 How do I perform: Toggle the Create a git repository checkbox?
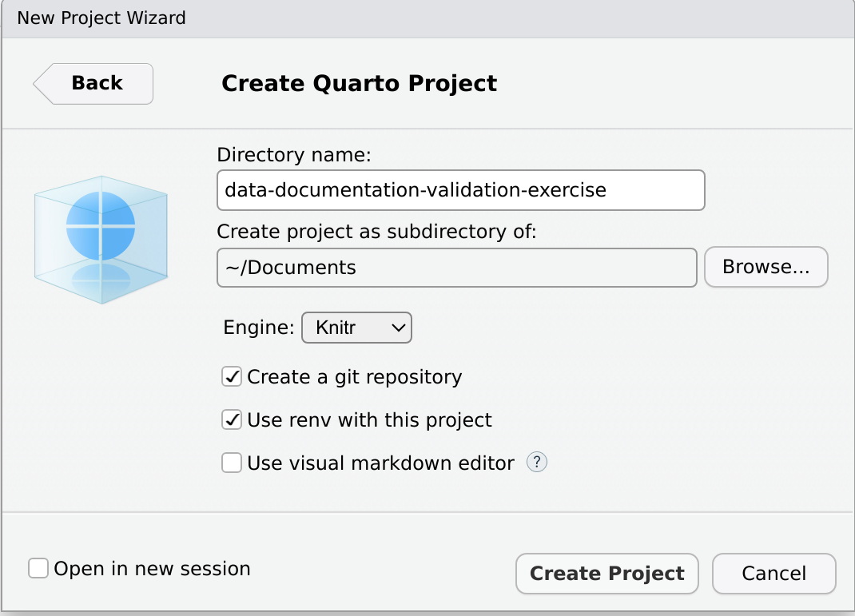232,377
